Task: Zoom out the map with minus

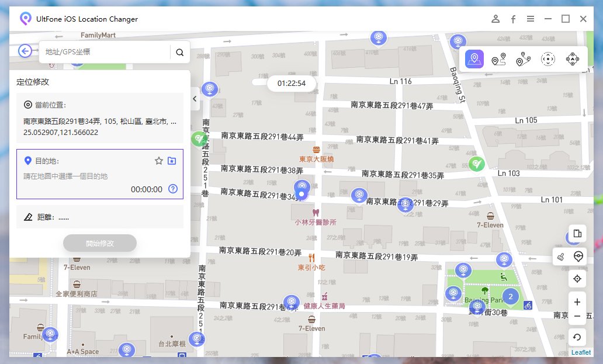Action: point(577,316)
